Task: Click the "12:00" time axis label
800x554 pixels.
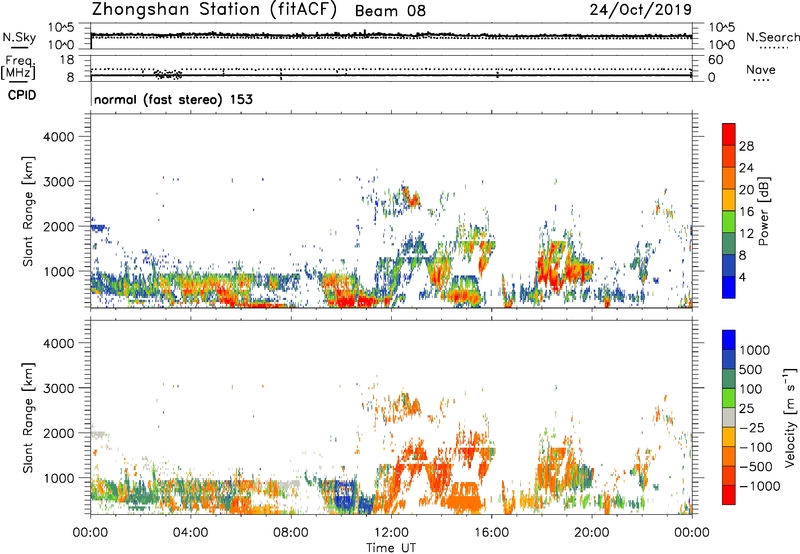Action: 391,533
